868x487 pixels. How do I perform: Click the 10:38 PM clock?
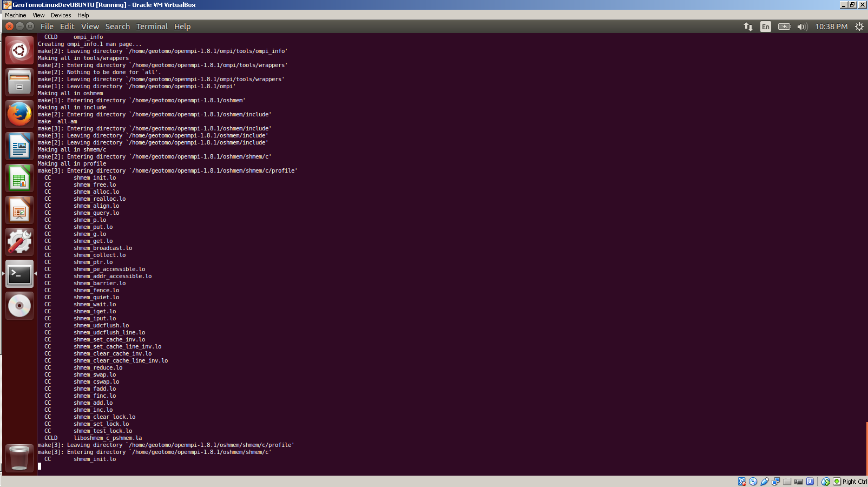point(831,27)
